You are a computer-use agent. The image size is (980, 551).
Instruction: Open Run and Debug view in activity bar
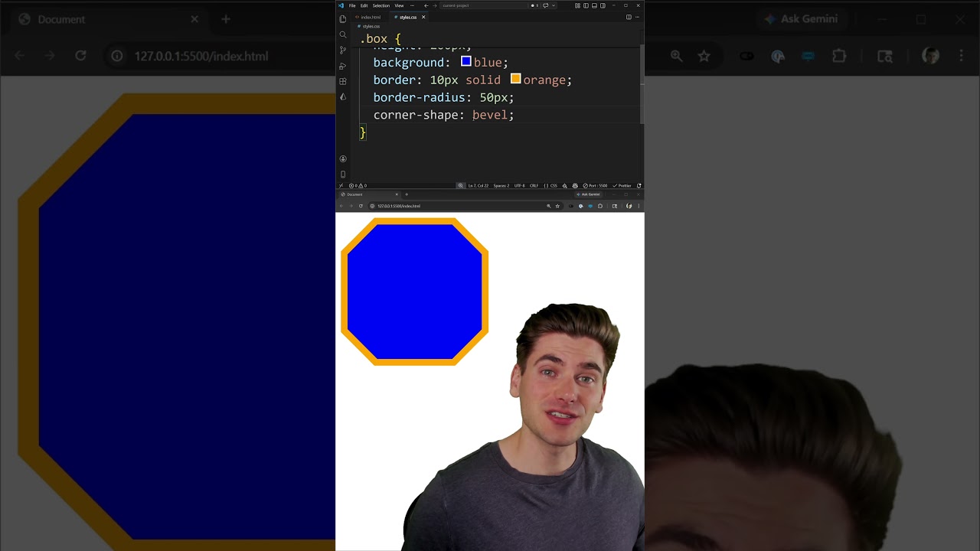[343, 66]
